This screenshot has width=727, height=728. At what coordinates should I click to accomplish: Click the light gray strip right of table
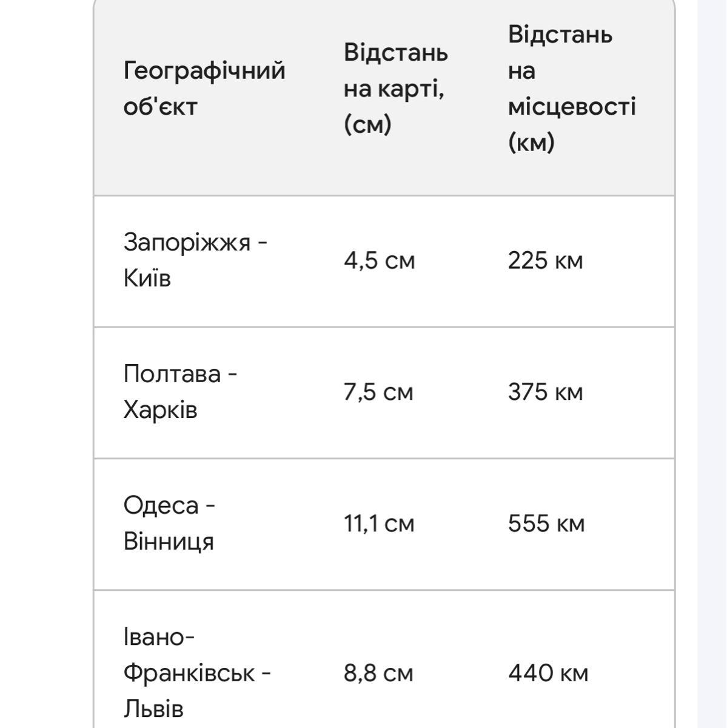tap(712, 364)
